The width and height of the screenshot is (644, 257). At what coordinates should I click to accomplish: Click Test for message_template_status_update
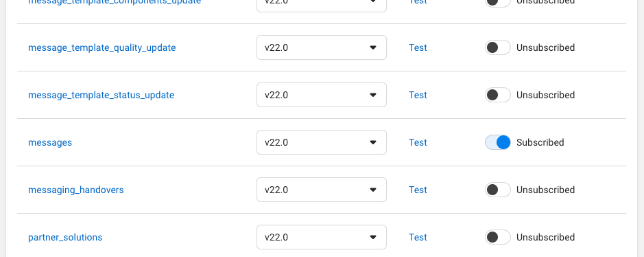tap(418, 95)
